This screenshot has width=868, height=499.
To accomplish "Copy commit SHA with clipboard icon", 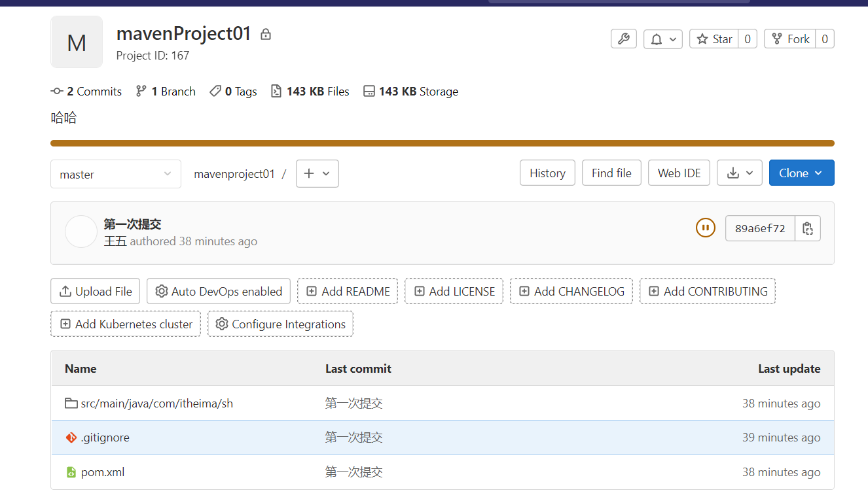I will tap(808, 228).
